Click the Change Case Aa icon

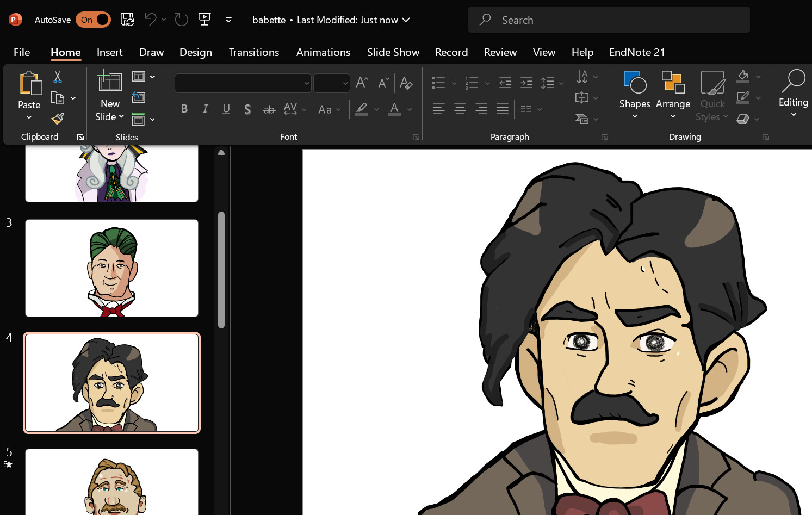[325, 109]
